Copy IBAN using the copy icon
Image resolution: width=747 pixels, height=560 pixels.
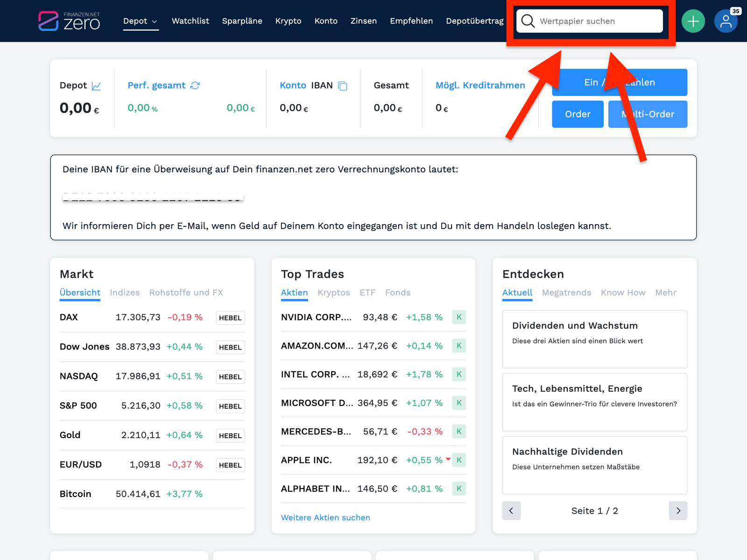tap(343, 86)
